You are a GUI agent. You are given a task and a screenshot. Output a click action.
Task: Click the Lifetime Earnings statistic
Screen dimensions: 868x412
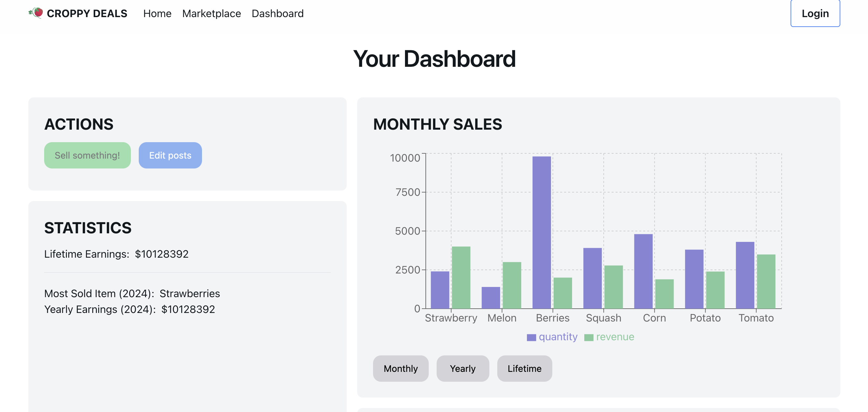click(117, 254)
